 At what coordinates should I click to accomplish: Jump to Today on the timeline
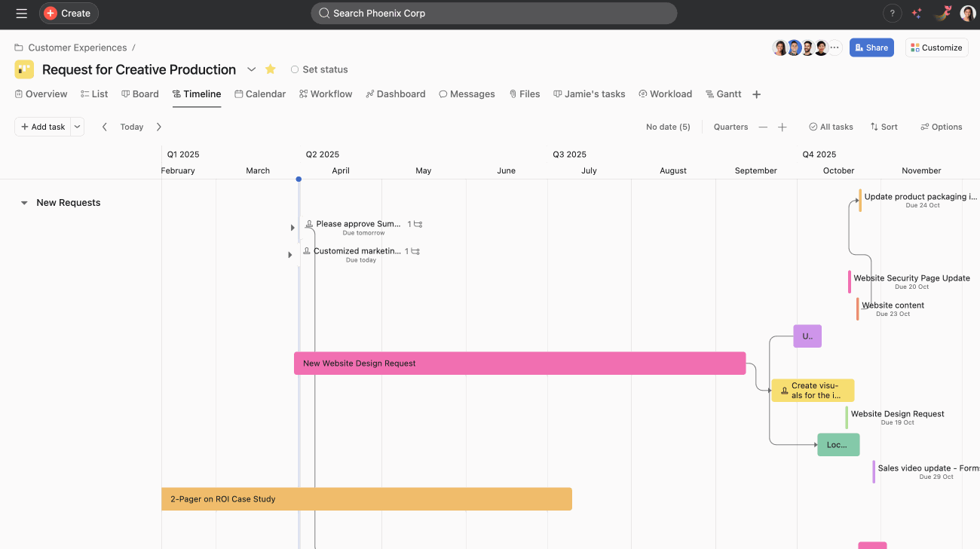click(131, 127)
